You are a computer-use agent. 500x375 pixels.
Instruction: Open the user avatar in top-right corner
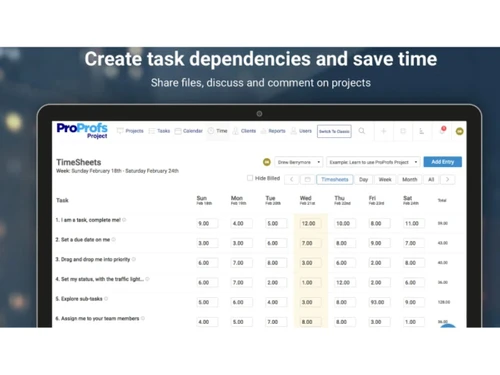460,131
